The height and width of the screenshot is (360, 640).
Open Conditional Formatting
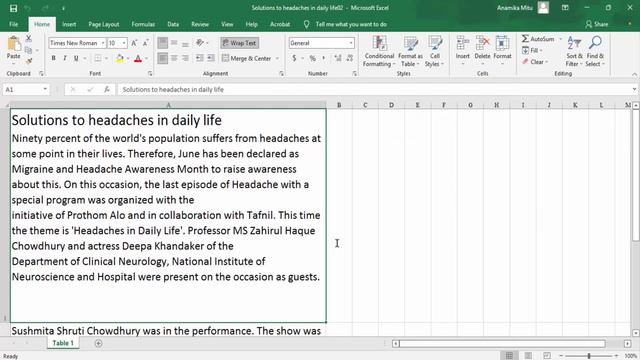coord(379,51)
